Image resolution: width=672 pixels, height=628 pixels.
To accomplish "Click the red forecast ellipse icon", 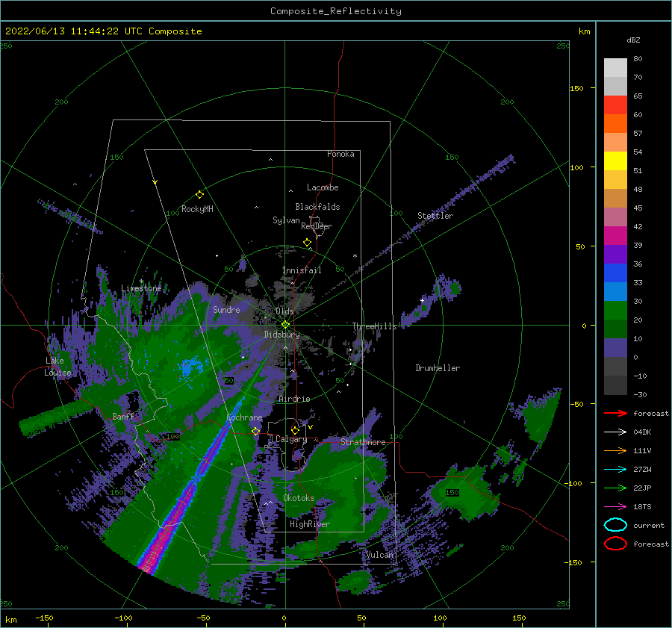I will (615, 544).
